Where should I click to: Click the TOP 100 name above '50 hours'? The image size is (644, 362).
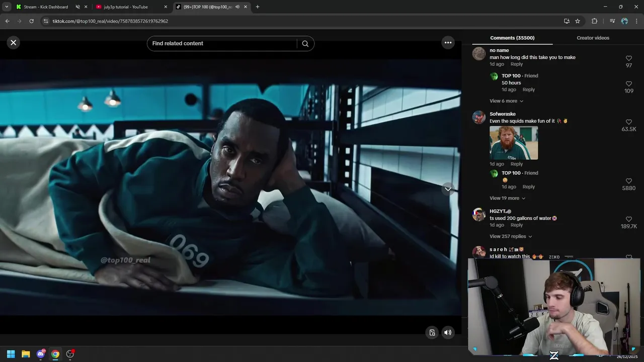coord(511,76)
